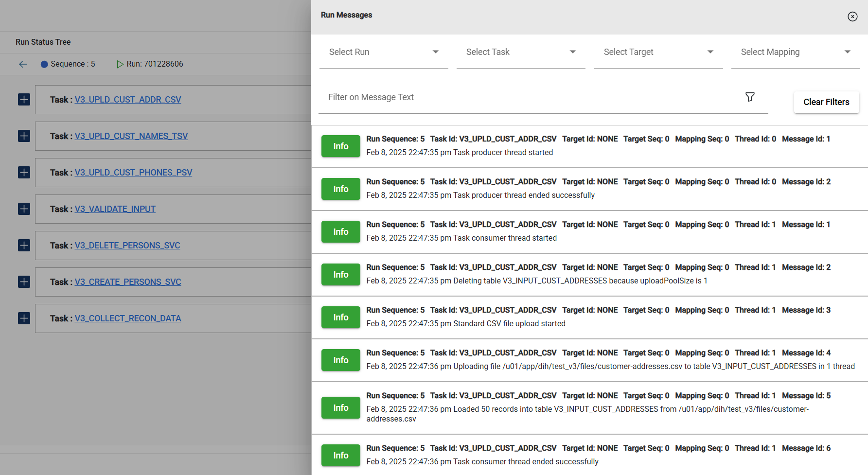The height and width of the screenshot is (475, 868).
Task: Expand the V3_UPLD_CUST_PHONES_PSV task node
Action: tap(24, 173)
